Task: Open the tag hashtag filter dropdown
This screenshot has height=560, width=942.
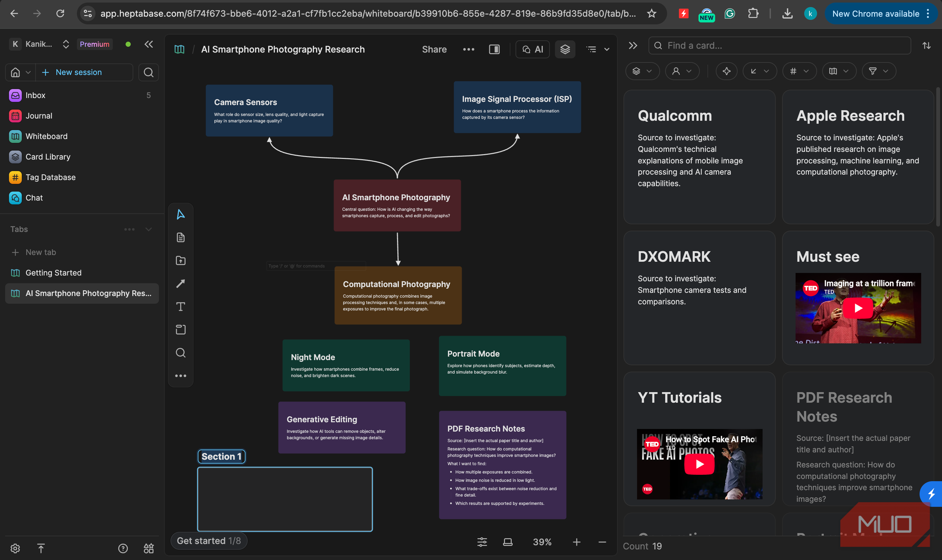Action: [799, 71]
